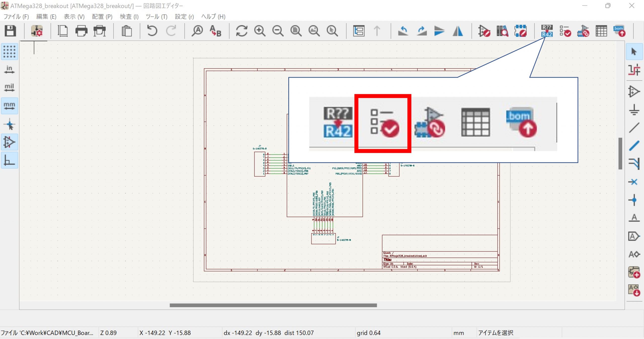Open page settings sheet icon
644x339 pixels.
[63, 31]
